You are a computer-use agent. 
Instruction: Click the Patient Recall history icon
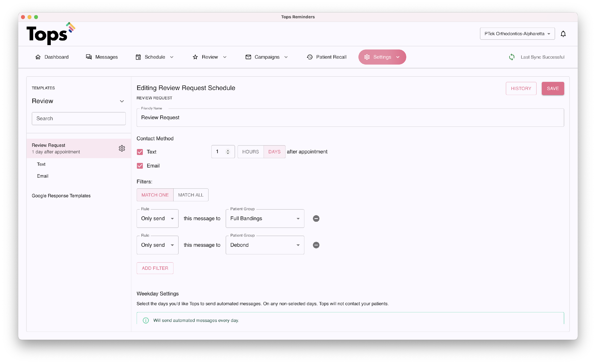click(310, 57)
